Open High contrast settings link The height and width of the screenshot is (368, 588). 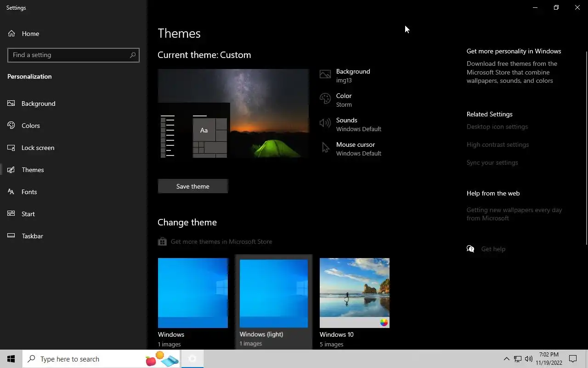pos(498,144)
